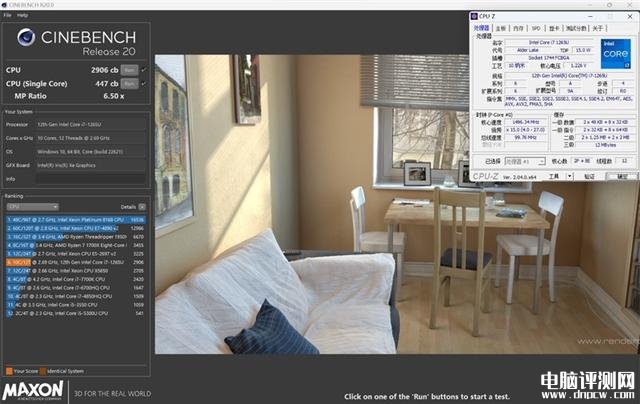
Task: Switch to CPU-Z 主板 tab
Action: (500, 28)
